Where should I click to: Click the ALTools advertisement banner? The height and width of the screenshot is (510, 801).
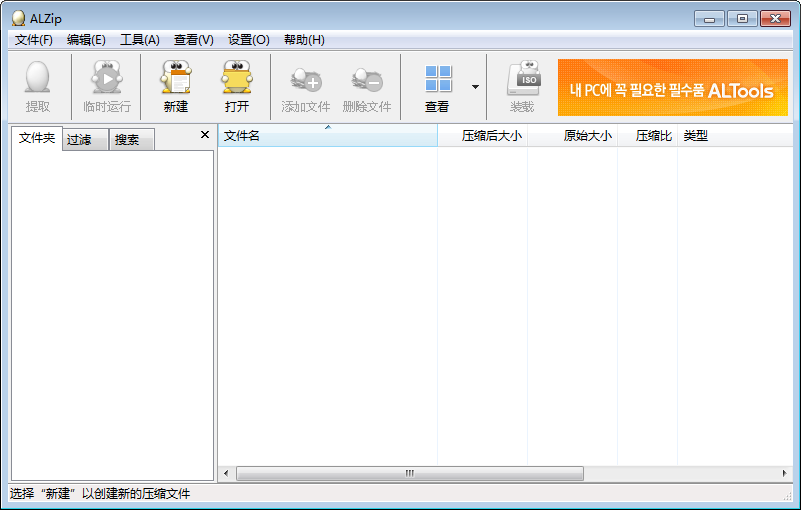coord(672,88)
